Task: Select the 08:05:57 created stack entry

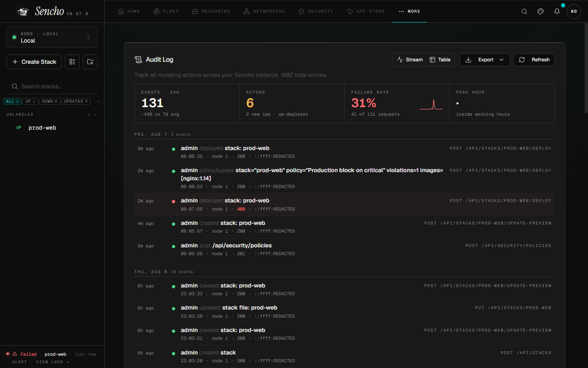Action: tap(345, 227)
